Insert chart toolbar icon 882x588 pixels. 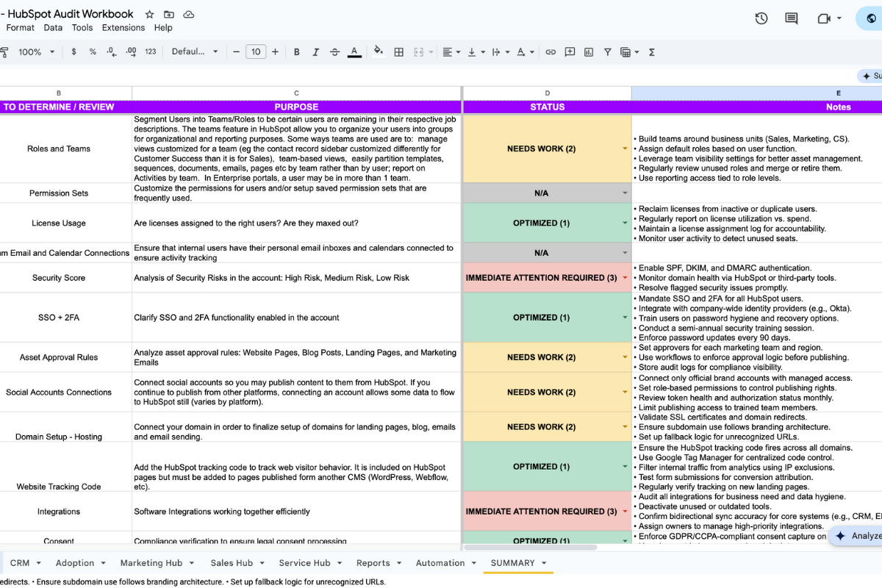click(x=589, y=52)
